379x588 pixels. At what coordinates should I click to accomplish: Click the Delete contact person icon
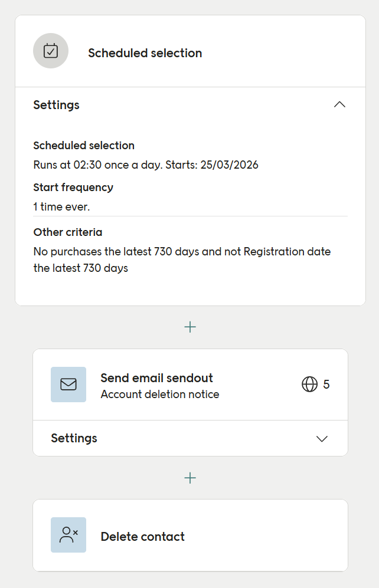click(x=68, y=535)
